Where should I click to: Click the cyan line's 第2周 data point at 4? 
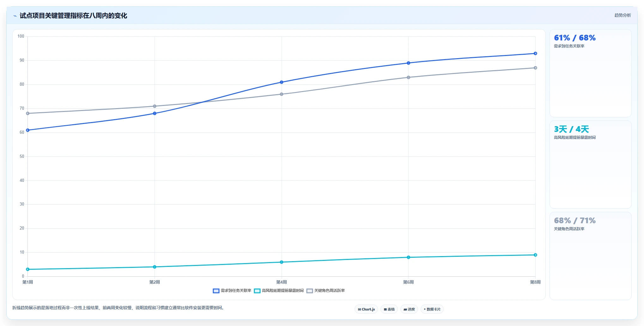[x=155, y=267]
